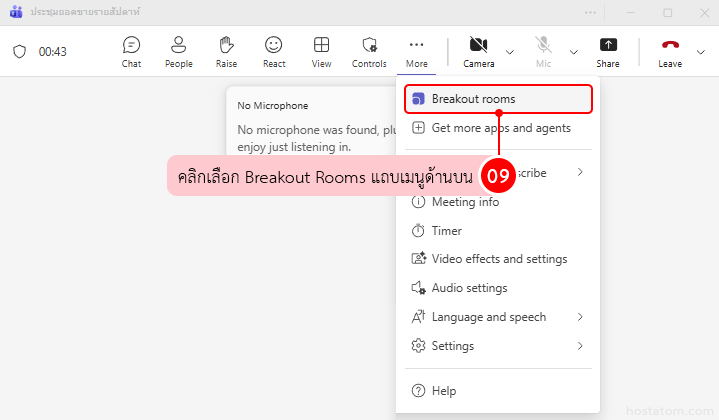The width and height of the screenshot is (719, 420).
Task: Click the Teams logo in title bar
Action: (16, 12)
